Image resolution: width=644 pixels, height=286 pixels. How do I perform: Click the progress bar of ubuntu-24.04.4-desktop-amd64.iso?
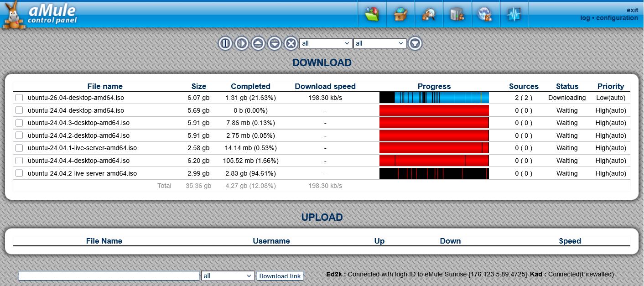point(434,161)
